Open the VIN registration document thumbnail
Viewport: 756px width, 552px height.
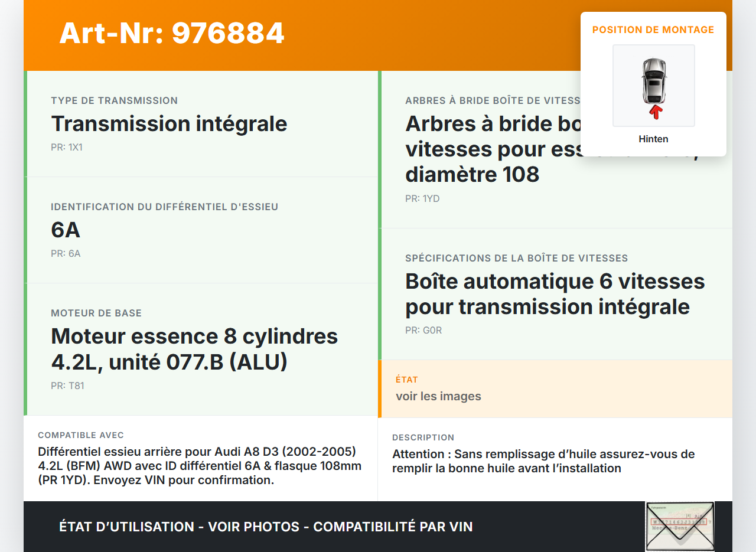pyautogui.click(x=680, y=527)
